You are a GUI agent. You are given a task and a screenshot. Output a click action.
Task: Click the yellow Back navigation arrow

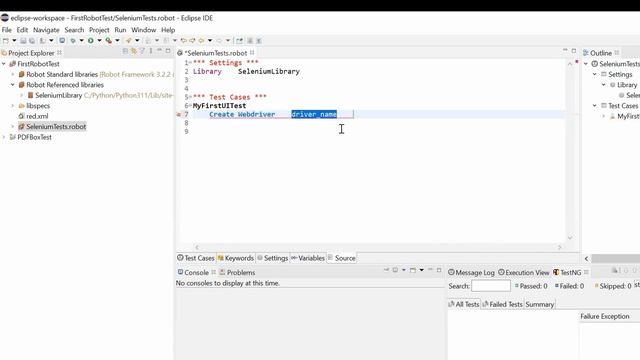tap(201, 40)
